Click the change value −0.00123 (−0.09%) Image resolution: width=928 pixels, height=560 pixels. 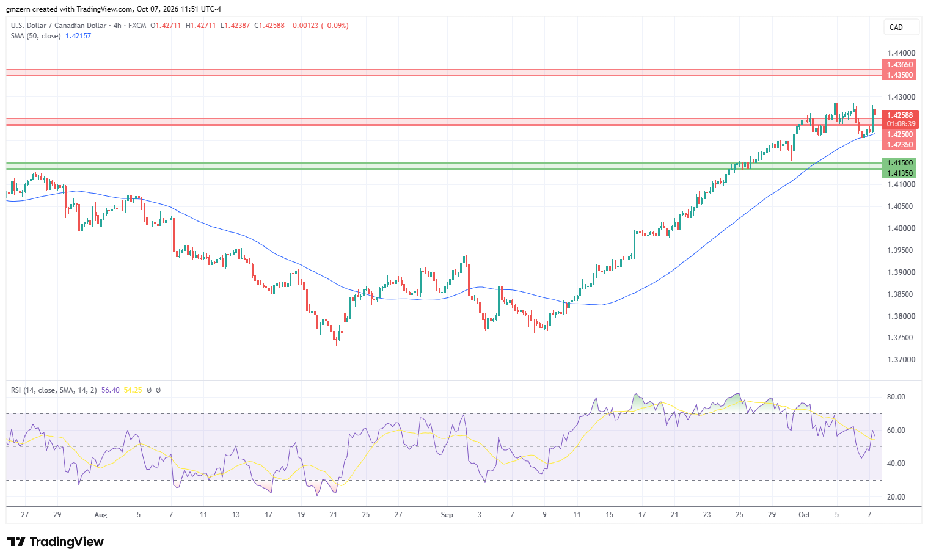point(319,26)
